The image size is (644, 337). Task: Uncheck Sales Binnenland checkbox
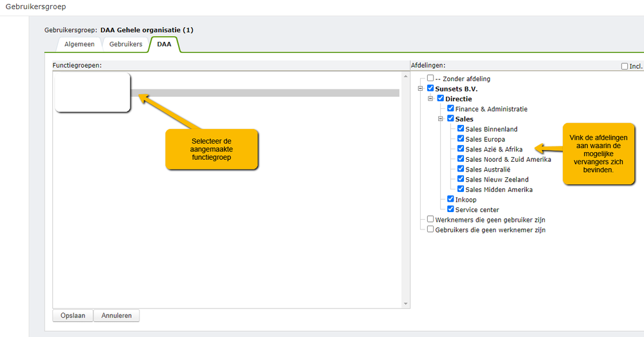460,128
